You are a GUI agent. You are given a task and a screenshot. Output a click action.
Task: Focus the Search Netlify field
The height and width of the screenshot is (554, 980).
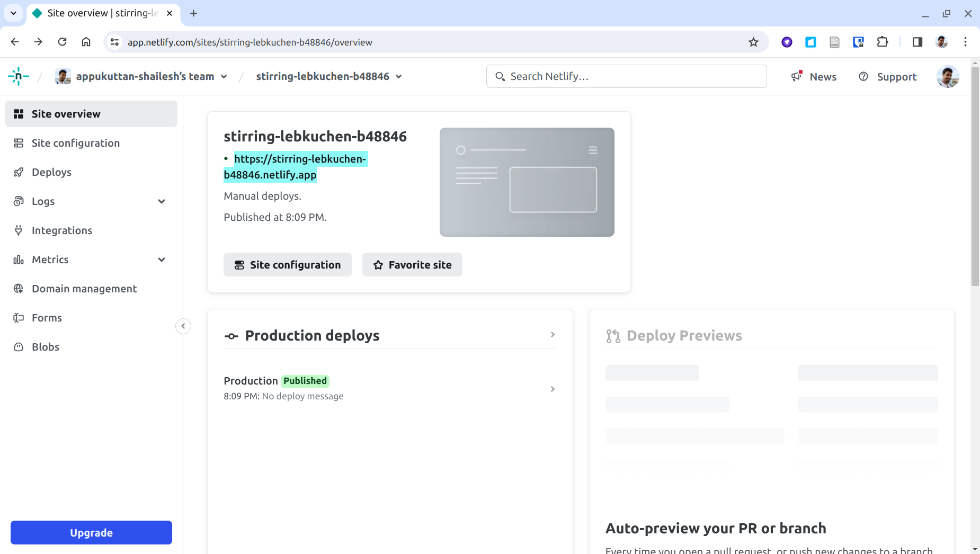(x=626, y=76)
